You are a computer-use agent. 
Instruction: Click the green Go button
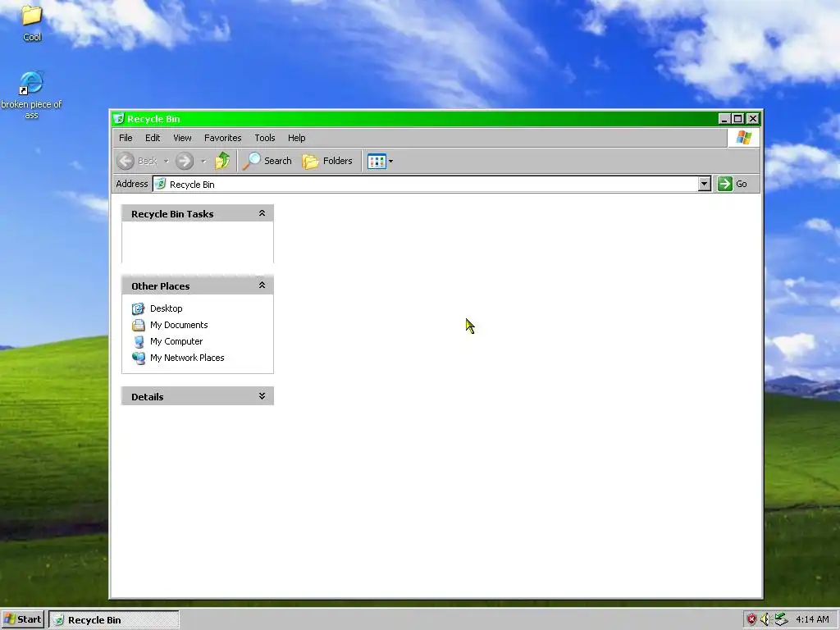(x=733, y=184)
